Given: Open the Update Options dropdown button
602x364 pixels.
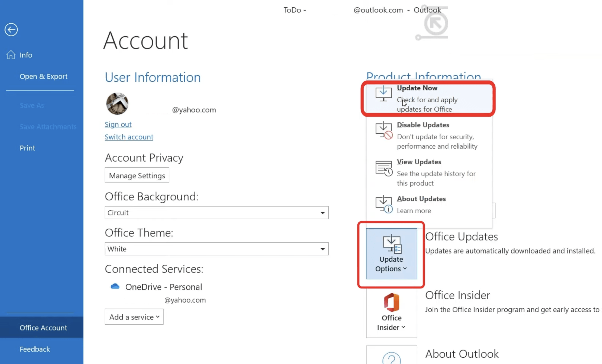Looking at the screenshot, I should pyautogui.click(x=391, y=254).
